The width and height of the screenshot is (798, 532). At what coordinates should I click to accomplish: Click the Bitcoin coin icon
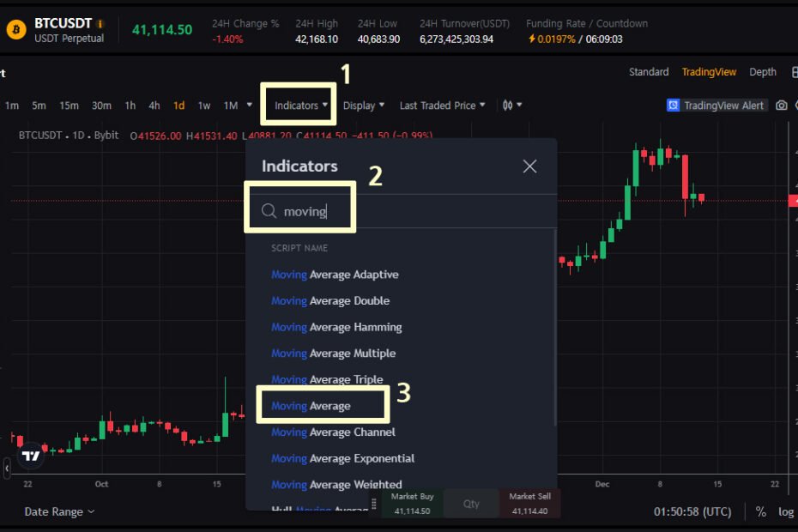16,30
